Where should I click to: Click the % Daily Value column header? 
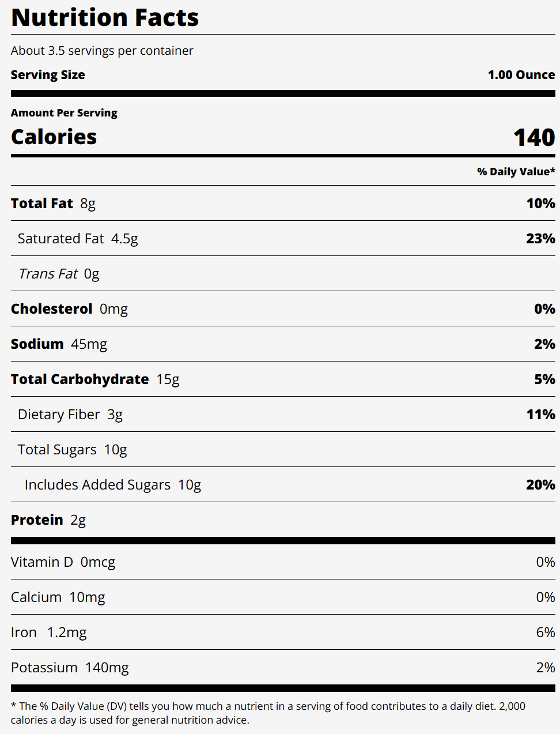click(x=516, y=172)
